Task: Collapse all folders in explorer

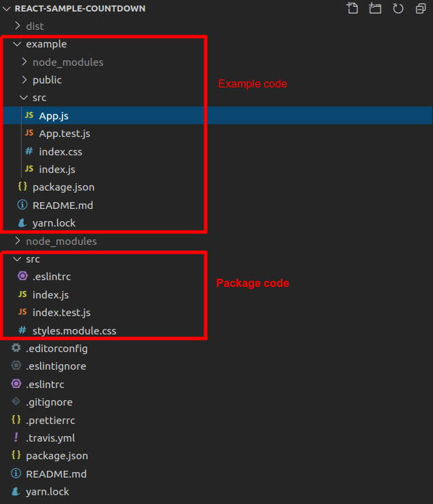Action: [x=420, y=8]
